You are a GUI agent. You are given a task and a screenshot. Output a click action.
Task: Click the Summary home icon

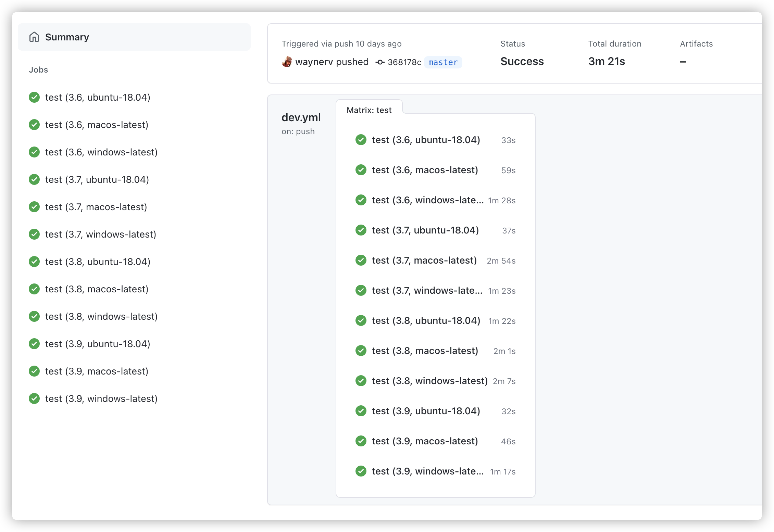click(x=34, y=37)
